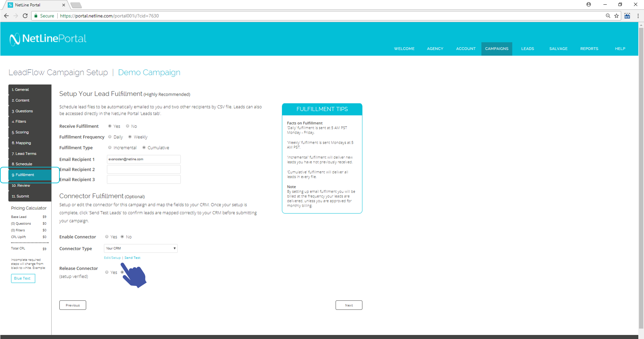Click the Edit/Setup connector link
This screenshot has height=339, width=644.
[x=112, y=258]
